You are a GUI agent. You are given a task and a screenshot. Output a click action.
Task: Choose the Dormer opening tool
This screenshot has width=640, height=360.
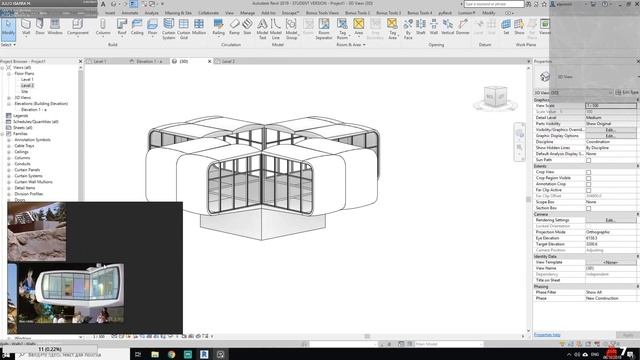(462, 27)
